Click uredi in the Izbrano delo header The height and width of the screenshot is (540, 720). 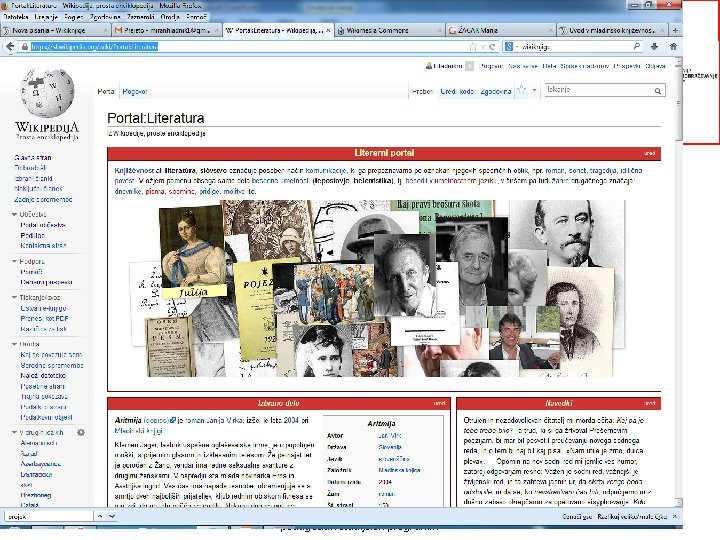(x=439, y=403)
